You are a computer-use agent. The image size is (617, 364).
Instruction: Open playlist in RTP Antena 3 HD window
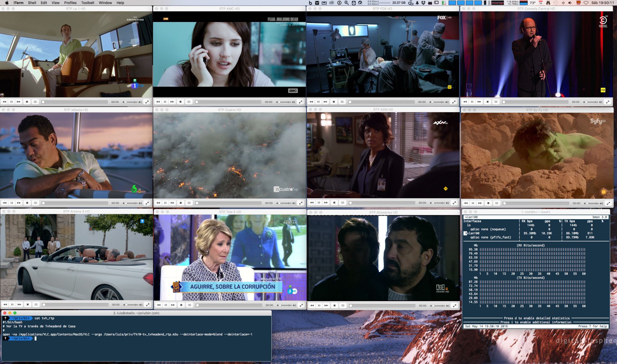pyautogui.click(x=36, y=304)
